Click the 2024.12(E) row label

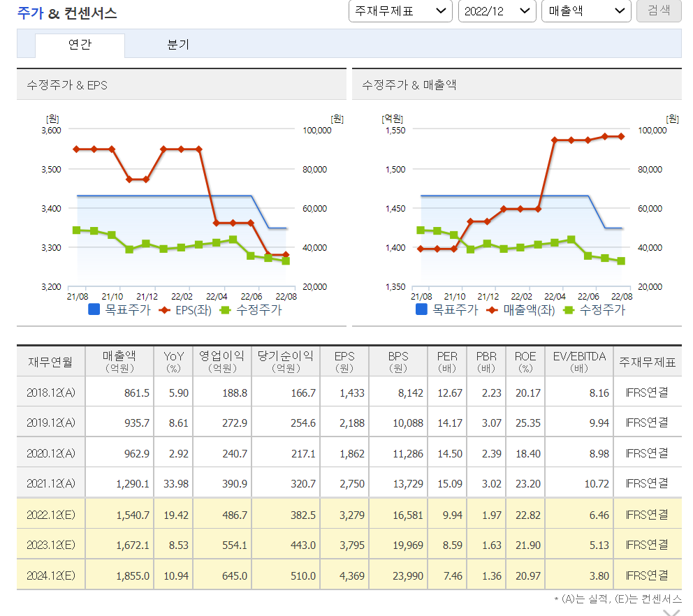pyautogui.click(x=51, y=575)
